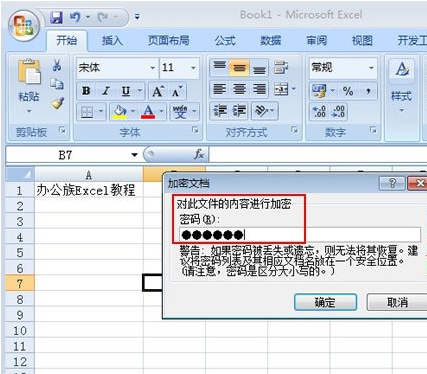Toggle Italic formatting
Image resolution: width=427 pixels, height=374 pixels.
click(106, 91)
